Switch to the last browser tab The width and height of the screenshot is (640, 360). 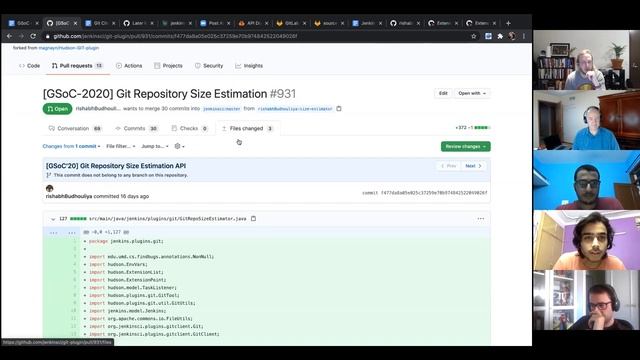481,23
